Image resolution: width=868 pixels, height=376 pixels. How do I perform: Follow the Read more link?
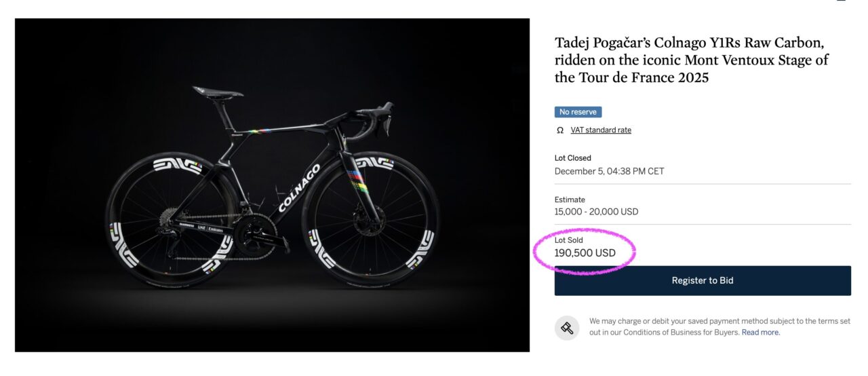point(761,333)
